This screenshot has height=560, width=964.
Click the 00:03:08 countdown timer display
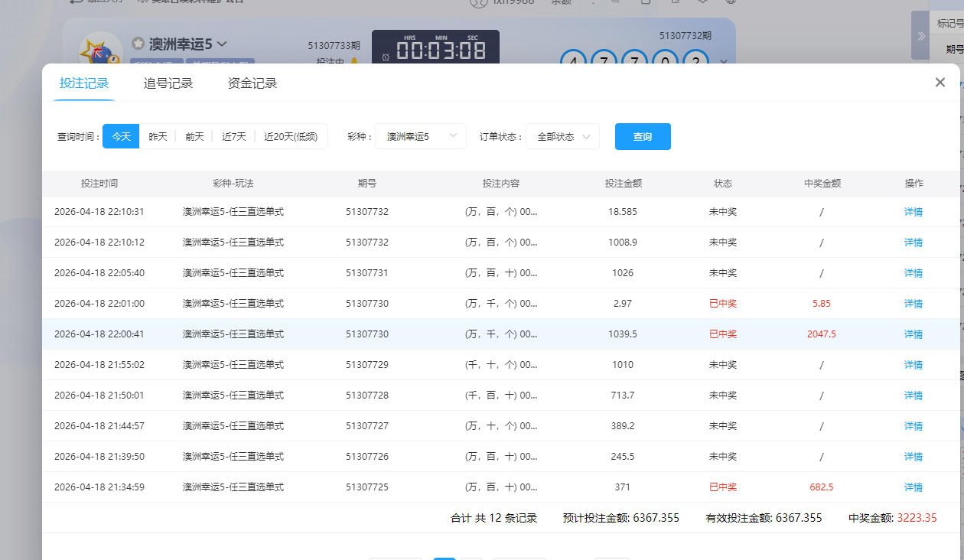point(441,52)
